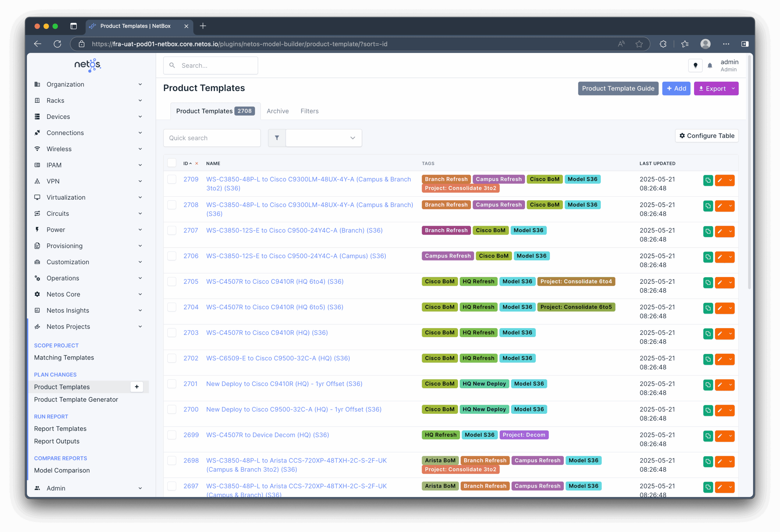The image size is (780, 532).
Task: Tick the checkbox for row 2707
Action: [x=172, y=230]
